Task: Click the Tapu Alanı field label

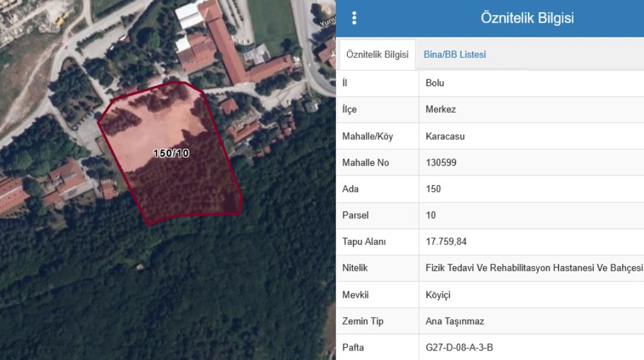Action: pos(364,241)
